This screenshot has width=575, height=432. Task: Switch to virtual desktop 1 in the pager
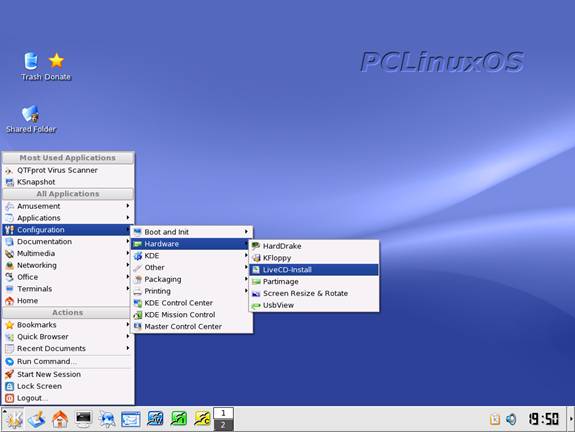[x=223, y=413]
